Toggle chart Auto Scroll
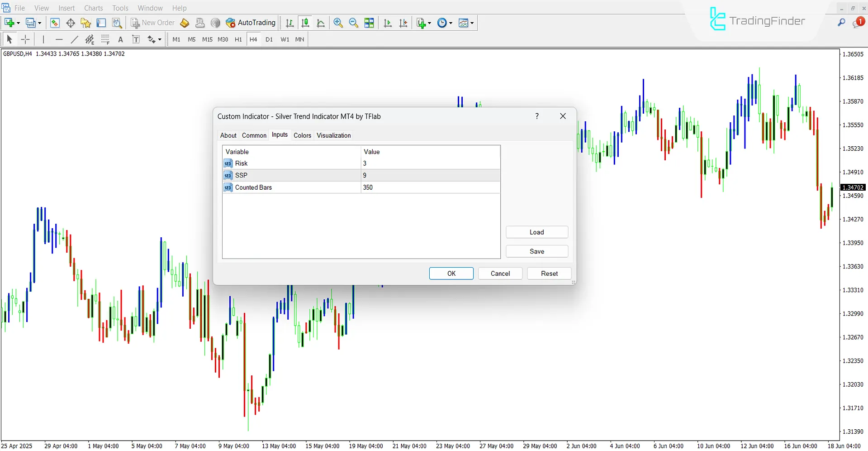The image size is (868, 451). click(x=387, y=23)
